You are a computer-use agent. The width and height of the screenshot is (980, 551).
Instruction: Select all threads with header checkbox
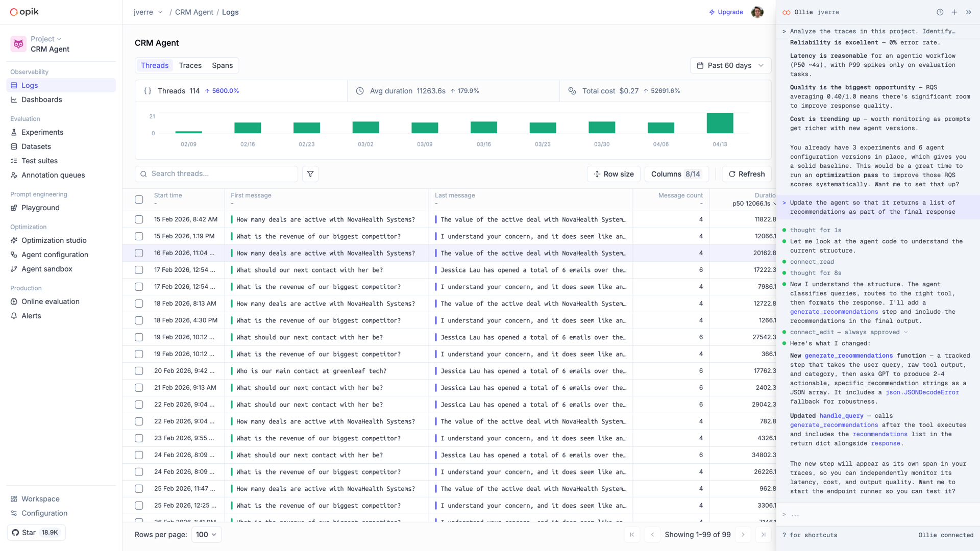[x=139, y=199]
